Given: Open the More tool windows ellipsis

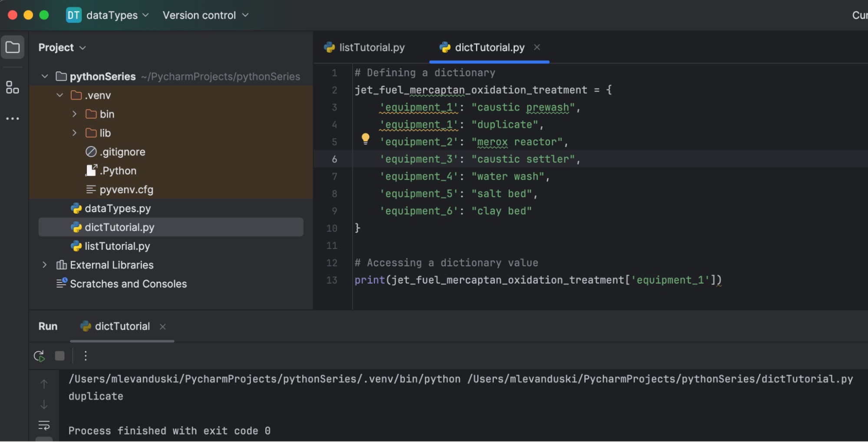Looking at the screenshot, I should (13, 118).
